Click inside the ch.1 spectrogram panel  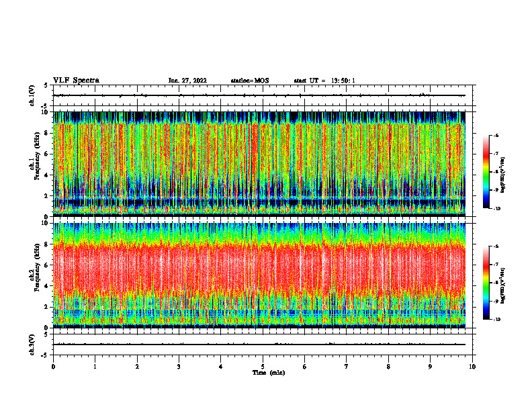(x=259, y=164)
